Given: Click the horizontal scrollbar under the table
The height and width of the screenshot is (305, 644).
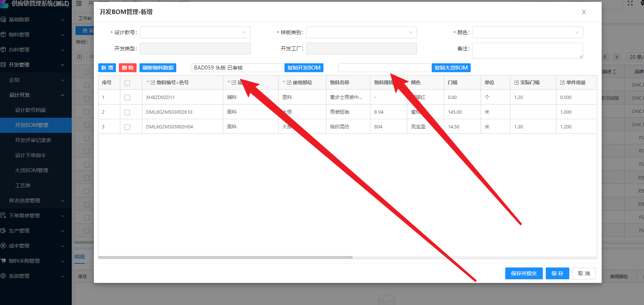Looking at the screenshot, I should point(225,258).
